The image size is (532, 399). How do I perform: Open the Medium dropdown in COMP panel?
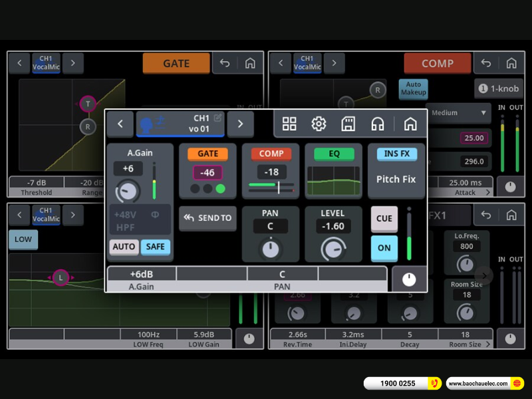tap(459, 113)
